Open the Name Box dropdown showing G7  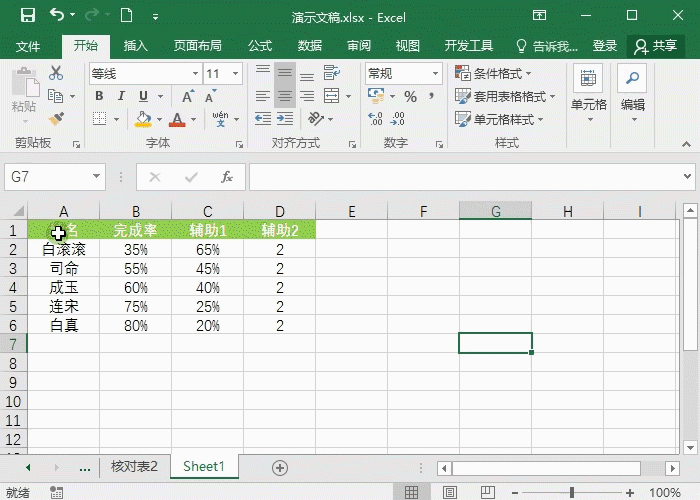[x=96, y=176]
